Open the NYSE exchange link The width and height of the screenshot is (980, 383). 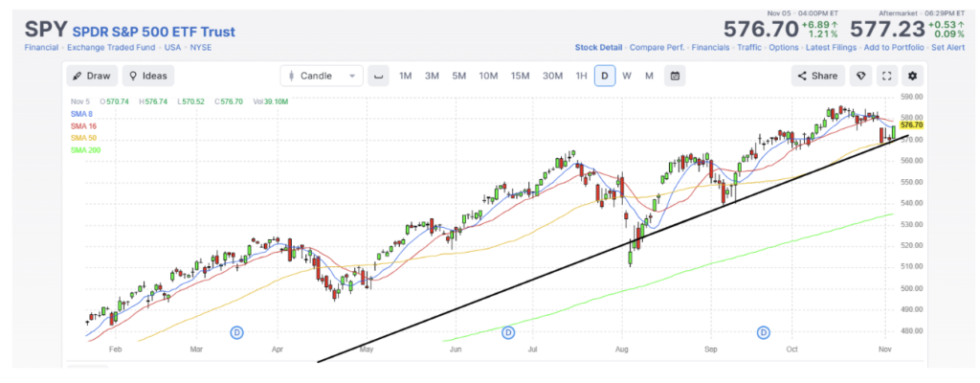click(201, 48)
